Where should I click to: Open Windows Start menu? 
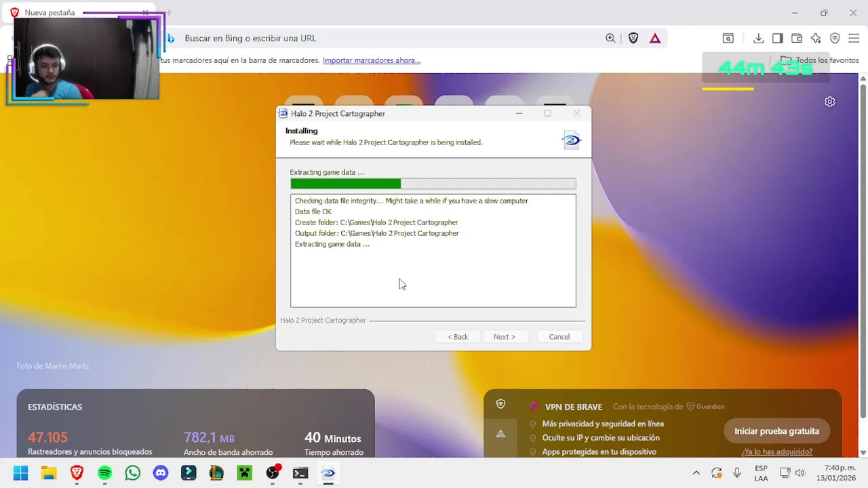(20, 473)
